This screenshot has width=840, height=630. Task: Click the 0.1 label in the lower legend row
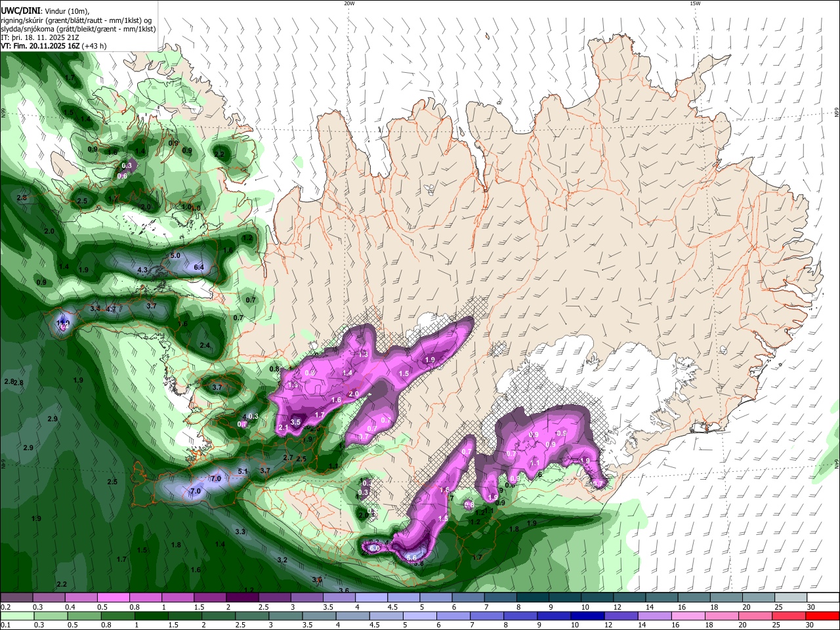point(5,625)
